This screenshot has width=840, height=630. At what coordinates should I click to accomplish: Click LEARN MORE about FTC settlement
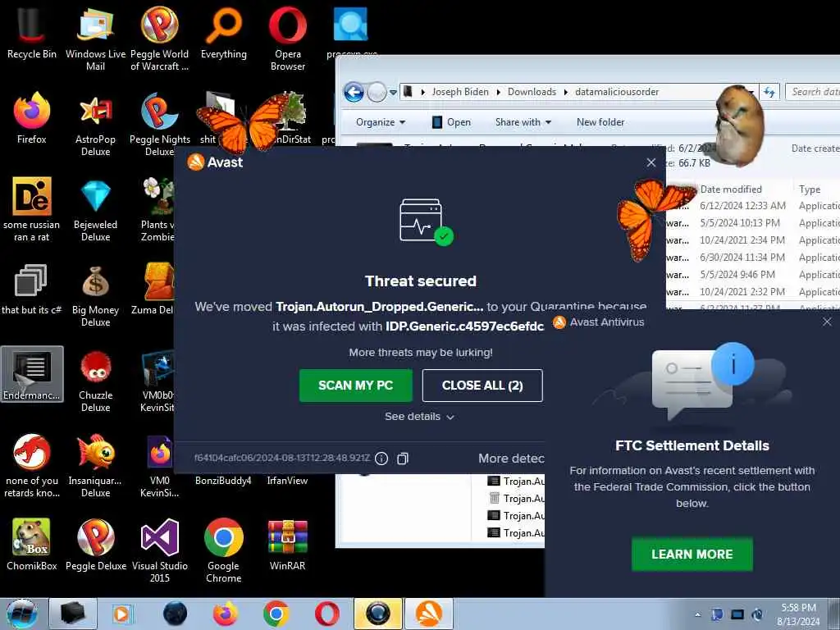(692, 554)
